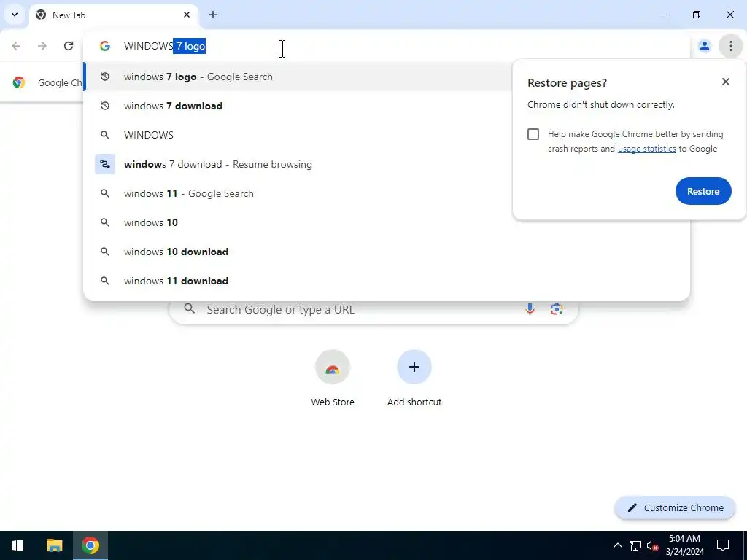The image size is (747, 560).
Task: Click magnifier icon beside 'windows 11 download'
Action: (x=105, y=281)
